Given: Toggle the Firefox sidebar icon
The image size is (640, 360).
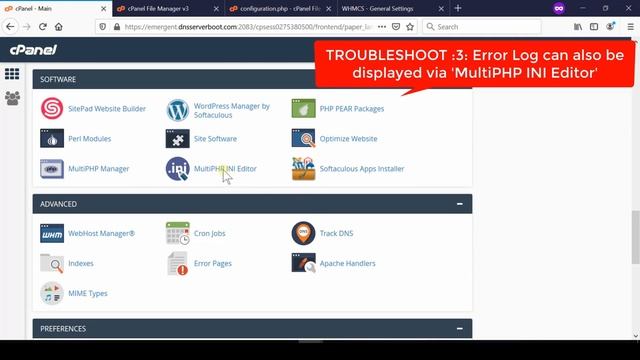Looking at the screenshot, I should click(594, 27).
